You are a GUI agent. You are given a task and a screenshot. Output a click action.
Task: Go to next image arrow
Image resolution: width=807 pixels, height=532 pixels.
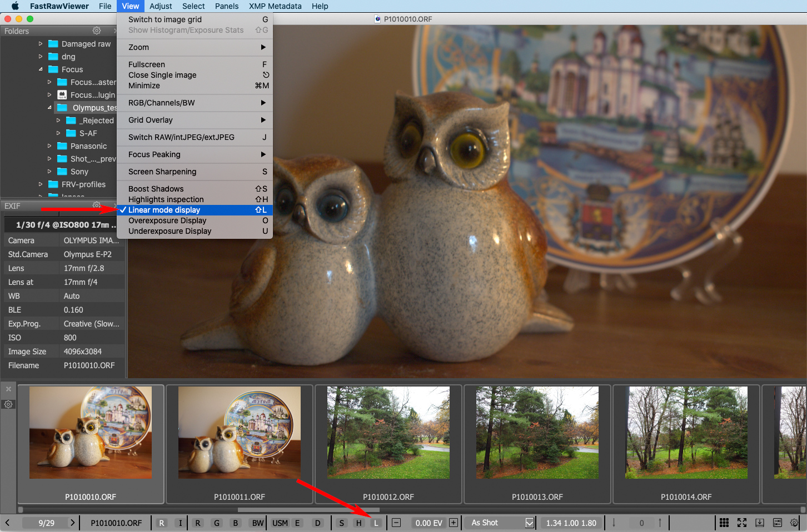(x=72, y=523)
